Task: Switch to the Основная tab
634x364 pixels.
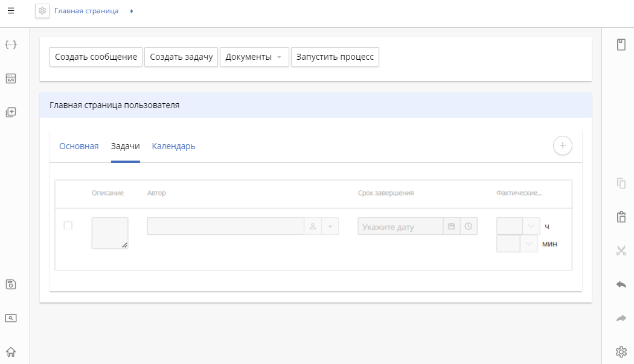Action: pyautogui.click(x=79, y=147)
